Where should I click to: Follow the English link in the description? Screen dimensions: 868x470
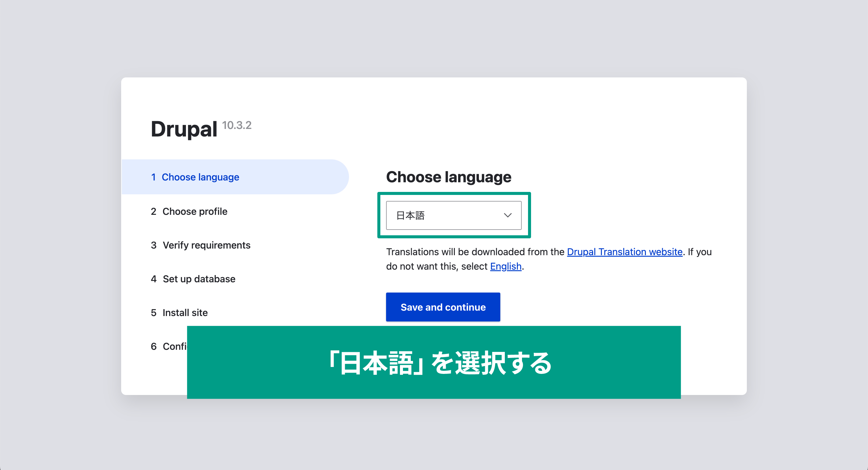click(x=506, y=266)
